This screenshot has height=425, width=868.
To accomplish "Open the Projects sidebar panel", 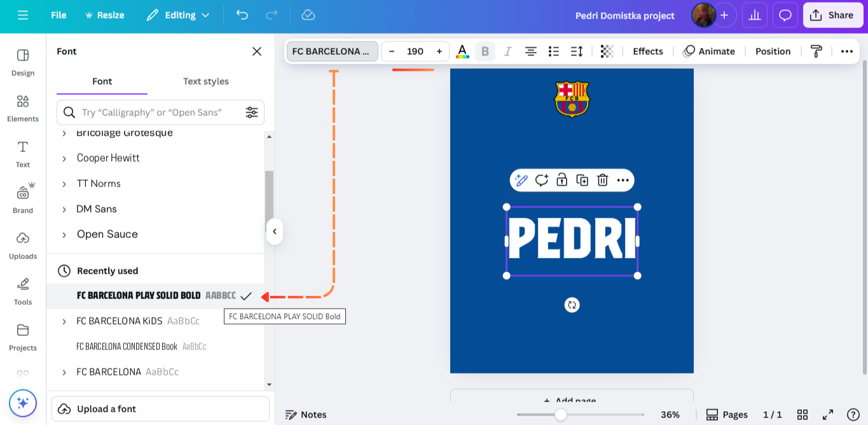I will (x=23, y=337).
